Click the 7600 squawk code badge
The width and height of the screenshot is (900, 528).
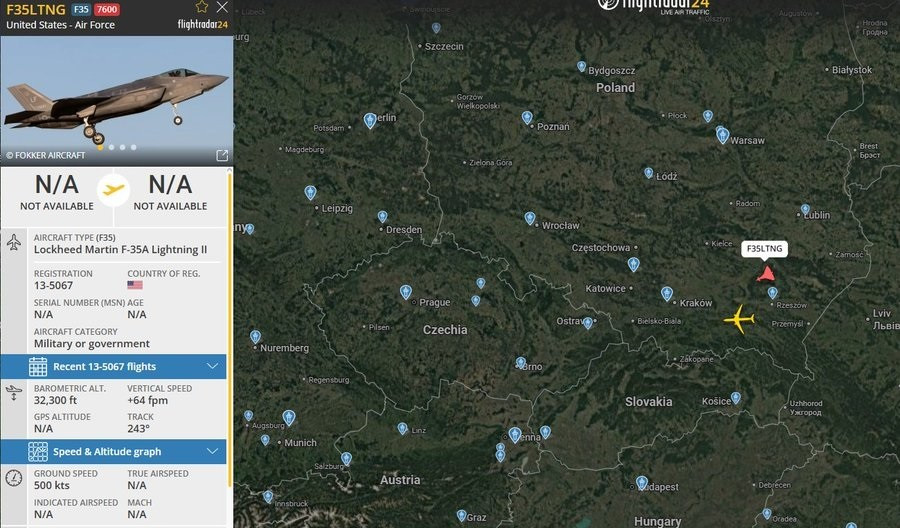tap(107, 9)
